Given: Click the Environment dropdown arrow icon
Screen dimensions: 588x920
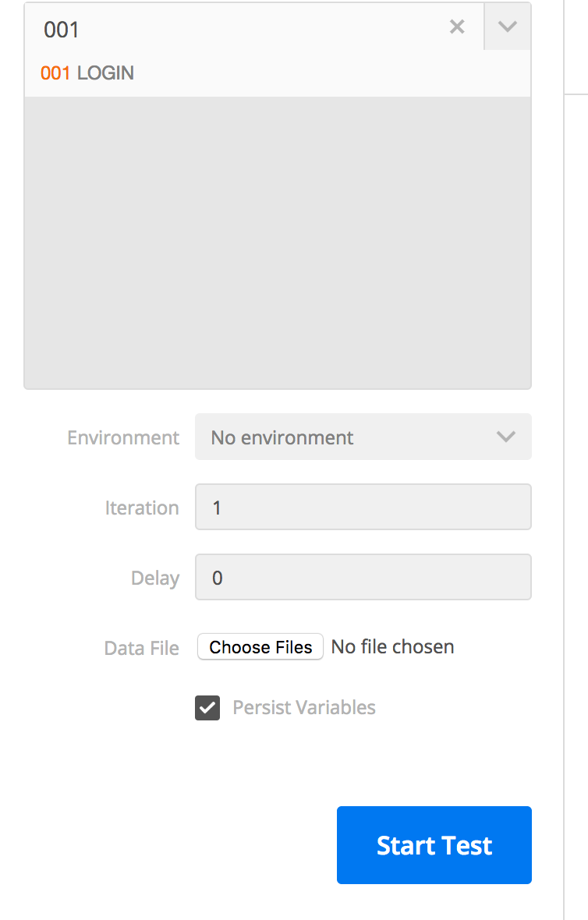Looking at the screenshot, I should click(506, 437).
